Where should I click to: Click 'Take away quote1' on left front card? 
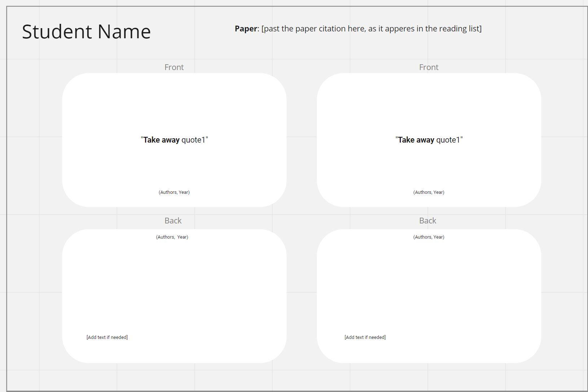[x=174, y=140]
